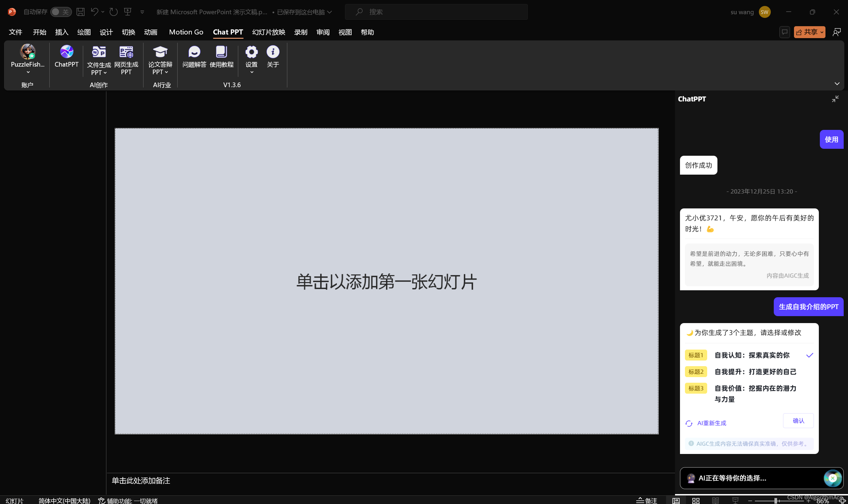Click the 搜索 search box
848x504 pixels.
click(x=436, y=12)
